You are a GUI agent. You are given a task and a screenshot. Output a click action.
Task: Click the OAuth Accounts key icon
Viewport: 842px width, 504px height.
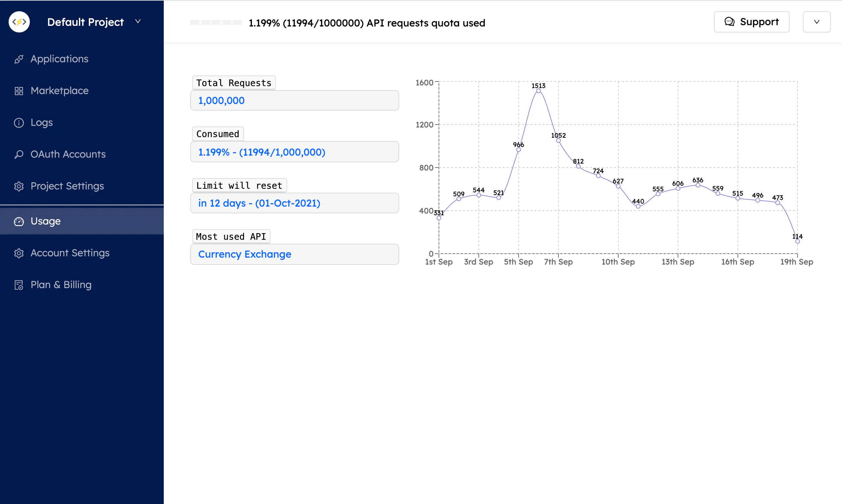(19, 154)
